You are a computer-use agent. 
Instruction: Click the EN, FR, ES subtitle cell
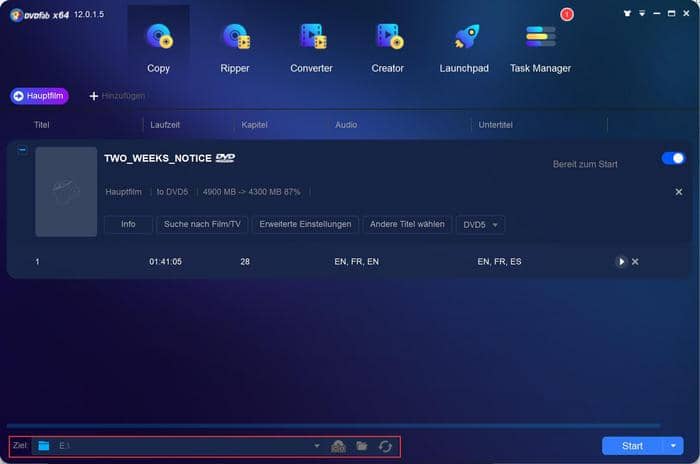tap(499, 262)
